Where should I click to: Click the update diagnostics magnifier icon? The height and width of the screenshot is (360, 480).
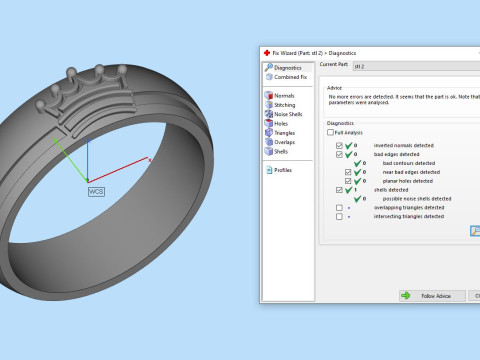coord(475,231)
